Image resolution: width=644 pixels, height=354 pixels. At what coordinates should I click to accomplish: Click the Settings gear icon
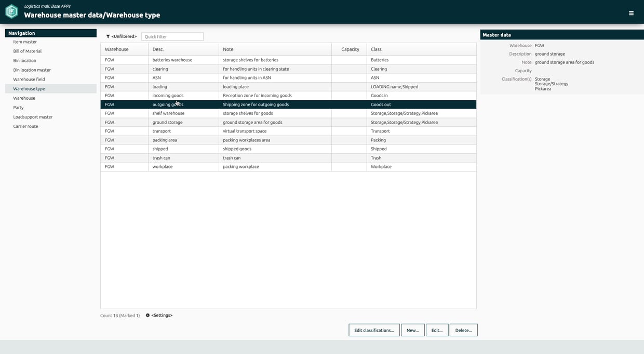click(x=147, y=315)
